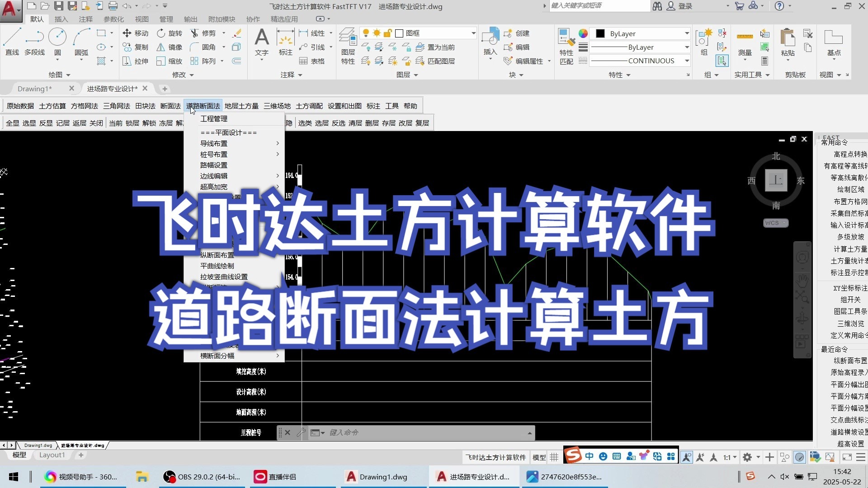The image size is (868, 488).
Task: Toggle the WCS coordinate system badge
Action: [775, 223]
